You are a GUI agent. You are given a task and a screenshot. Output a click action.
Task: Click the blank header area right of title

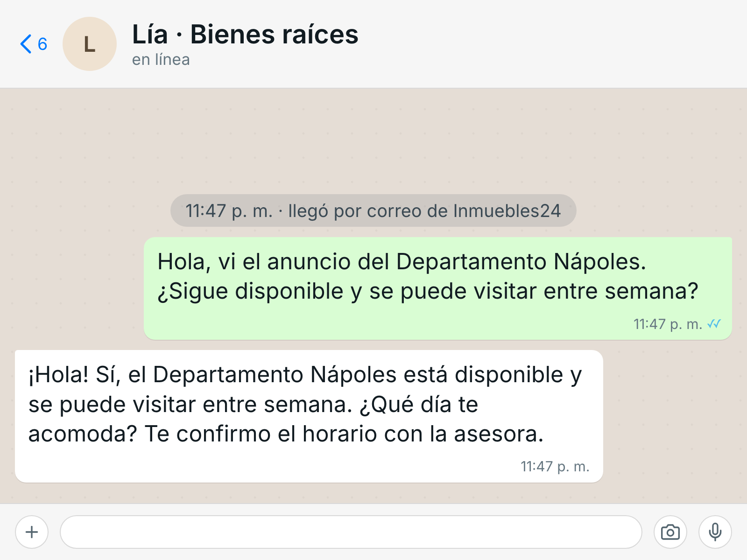click(x=551, y=44)
